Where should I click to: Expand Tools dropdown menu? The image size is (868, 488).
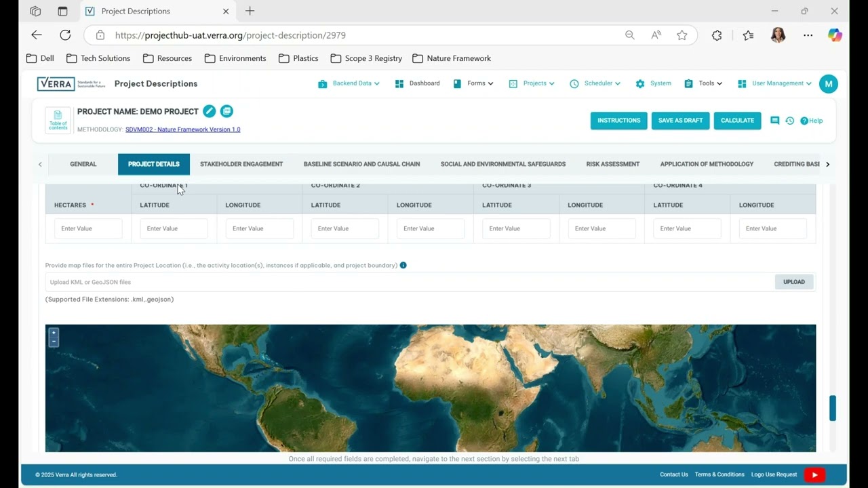pos(703,83)
